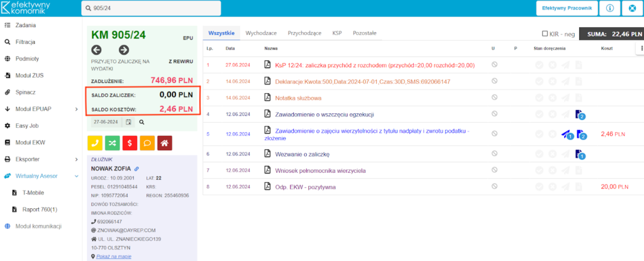Open previous case with left arrow
644x261 pixels.
[x=96, y=50]
